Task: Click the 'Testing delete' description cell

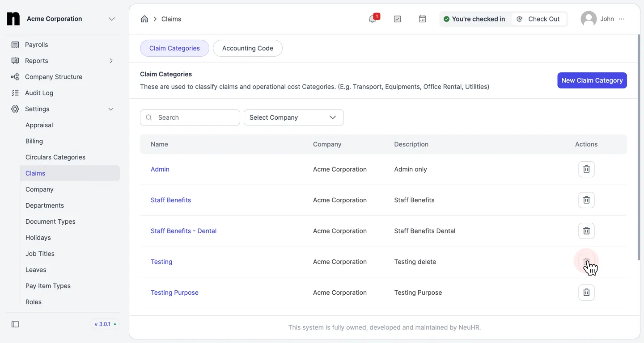Action: point(415,262)
